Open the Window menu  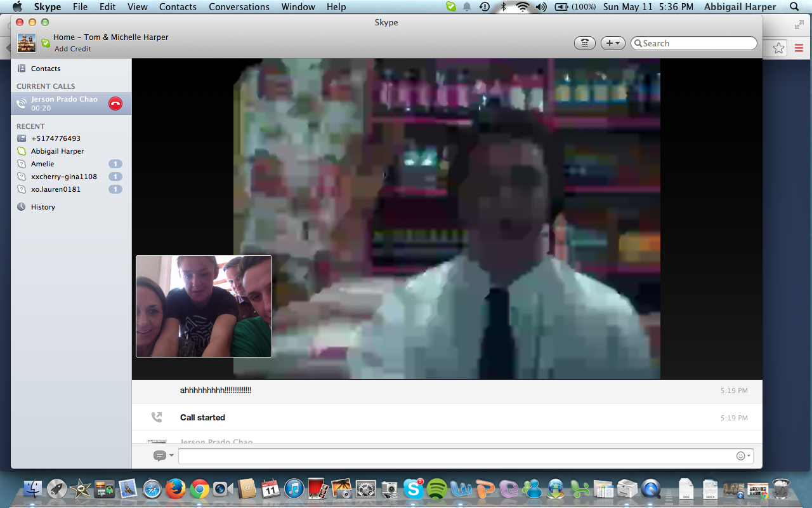[x=298, y=7]
